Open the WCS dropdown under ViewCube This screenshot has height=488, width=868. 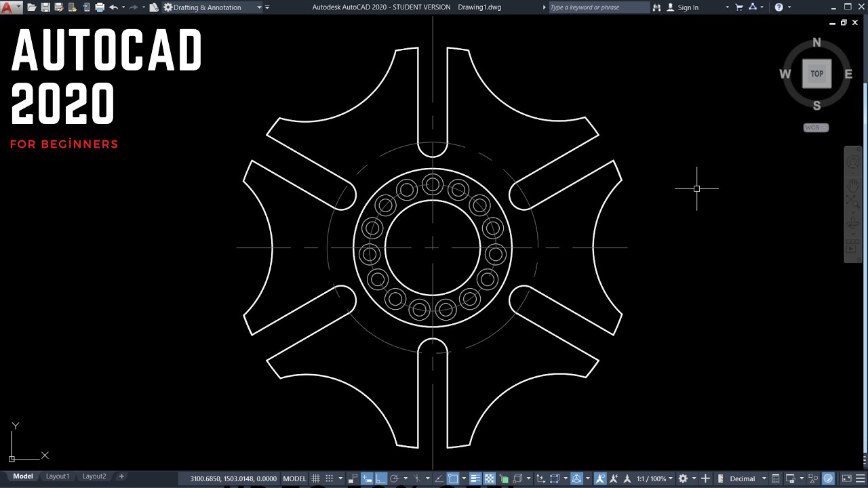click(x=816, y=127)
